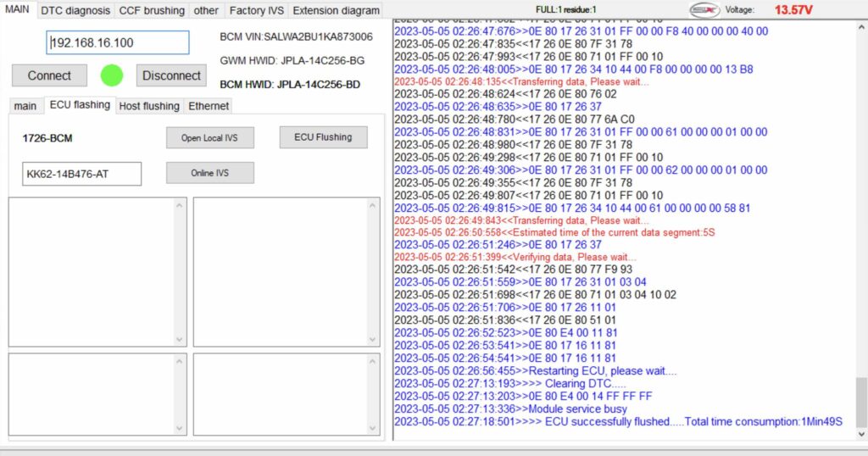Open the DTC diagnosis tab
This screenshot has width=868, height=456.
[x=75, y=10]
